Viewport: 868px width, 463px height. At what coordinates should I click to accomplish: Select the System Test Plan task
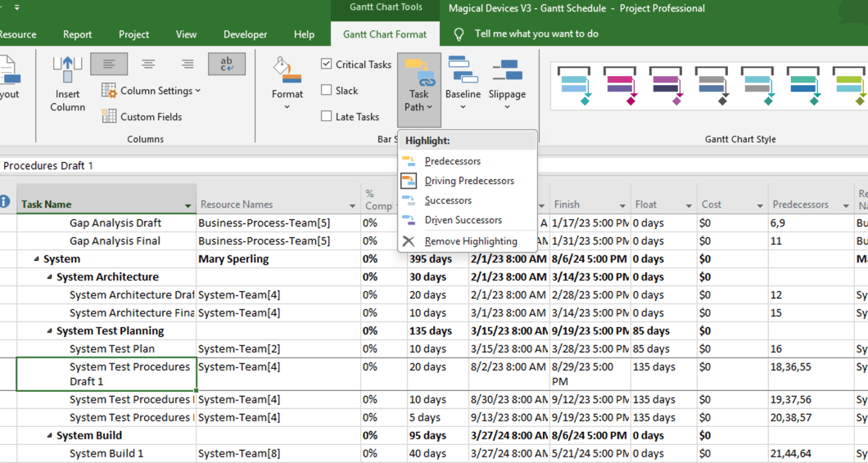point(112,349)
